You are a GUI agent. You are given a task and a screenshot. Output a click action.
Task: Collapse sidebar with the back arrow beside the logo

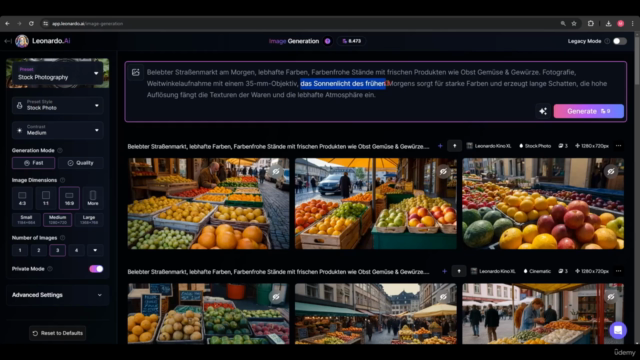click(x=7, y=41)
